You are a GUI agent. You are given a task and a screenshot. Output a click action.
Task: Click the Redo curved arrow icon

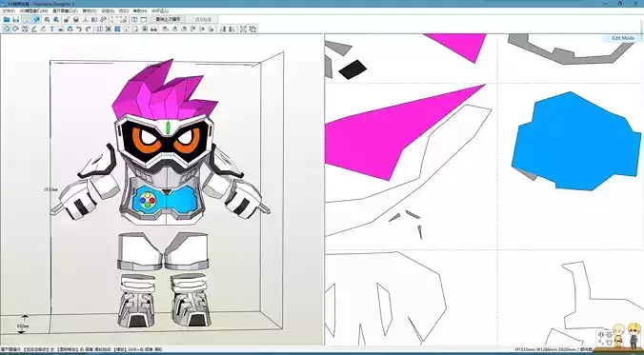point(88,29)
